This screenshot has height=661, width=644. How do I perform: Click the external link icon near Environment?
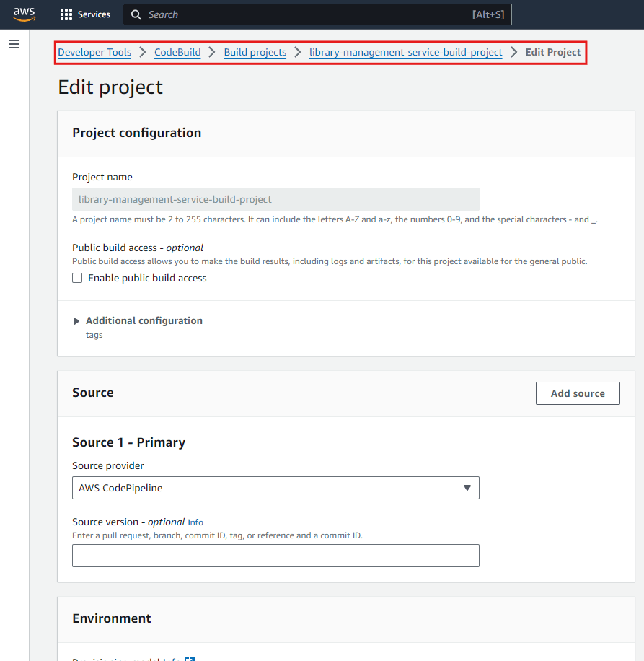(190, 659)
